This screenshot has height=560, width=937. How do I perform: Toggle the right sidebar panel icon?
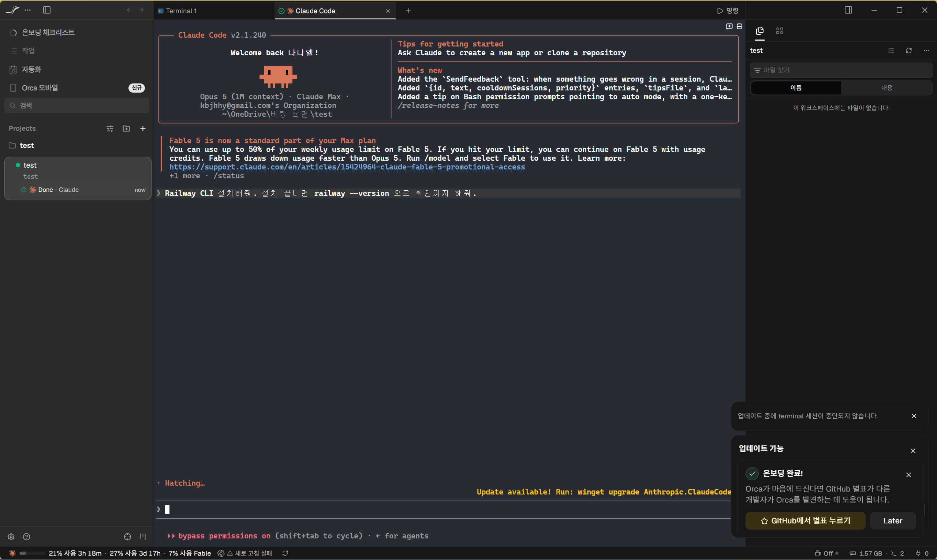pyautogui.click(x=848, y=10)
